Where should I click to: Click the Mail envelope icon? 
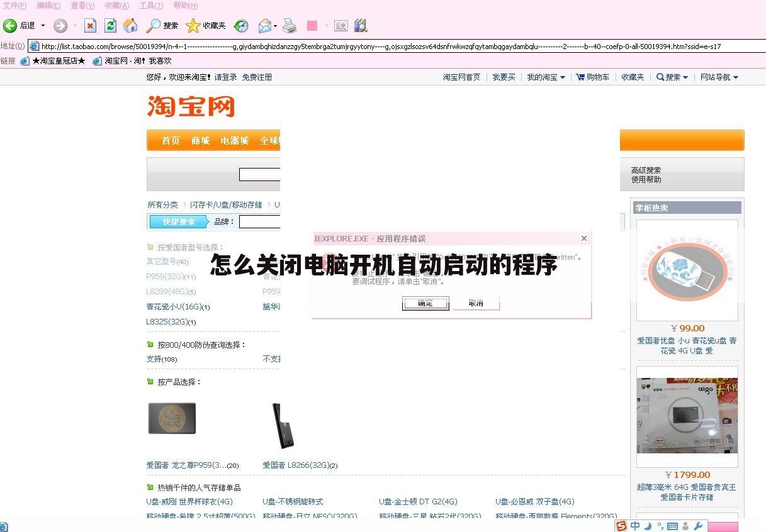pos(265,26)
